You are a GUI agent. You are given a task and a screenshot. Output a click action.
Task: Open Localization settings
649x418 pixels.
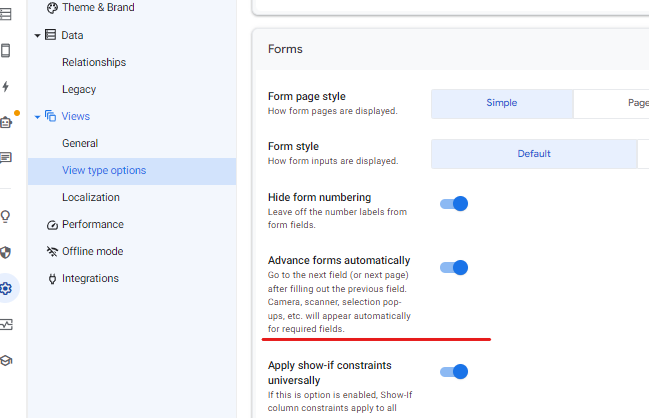pyautogui.click(x=91, y=197)
